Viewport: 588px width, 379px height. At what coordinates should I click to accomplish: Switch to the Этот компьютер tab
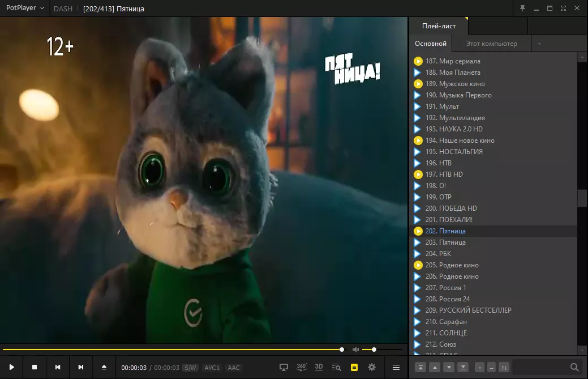point(492,44)
